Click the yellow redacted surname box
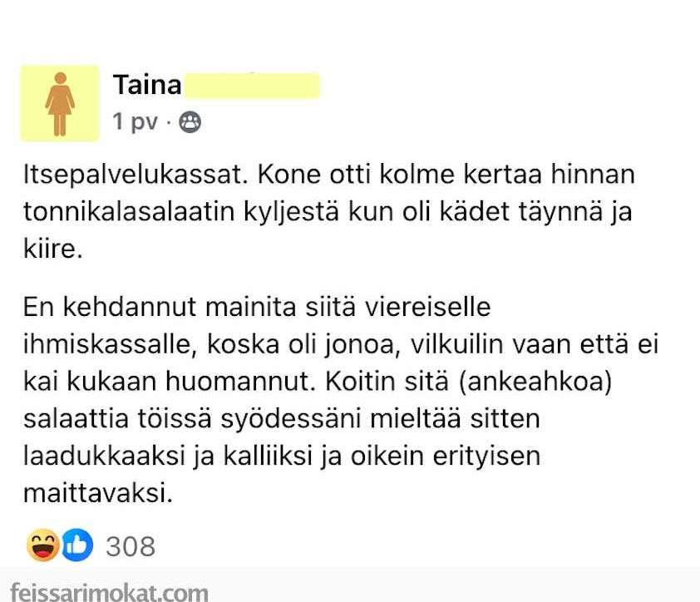 pos(252,86)
